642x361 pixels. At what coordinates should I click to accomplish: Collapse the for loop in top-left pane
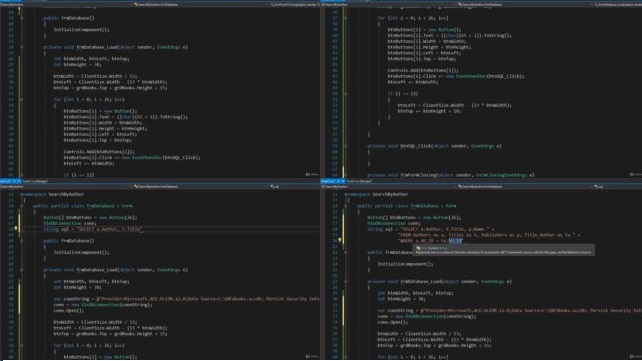click(x=22, y=99)
